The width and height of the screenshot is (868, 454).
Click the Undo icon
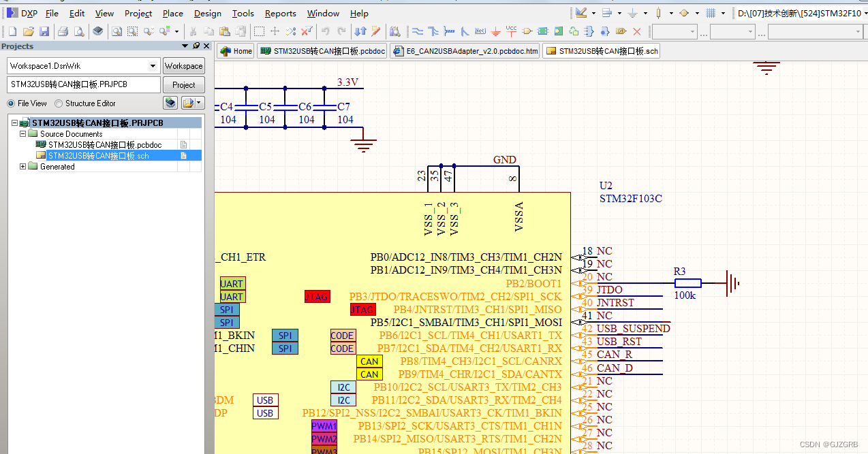coord(326,31)
